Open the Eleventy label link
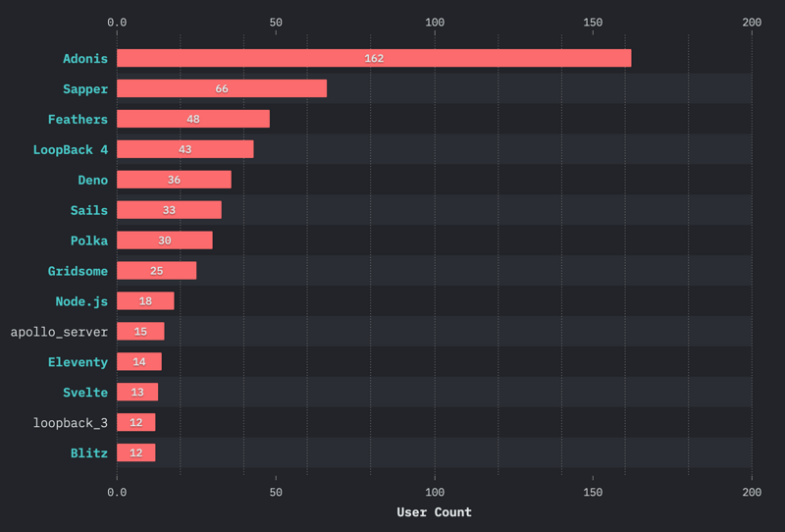 tap(78, 362)
